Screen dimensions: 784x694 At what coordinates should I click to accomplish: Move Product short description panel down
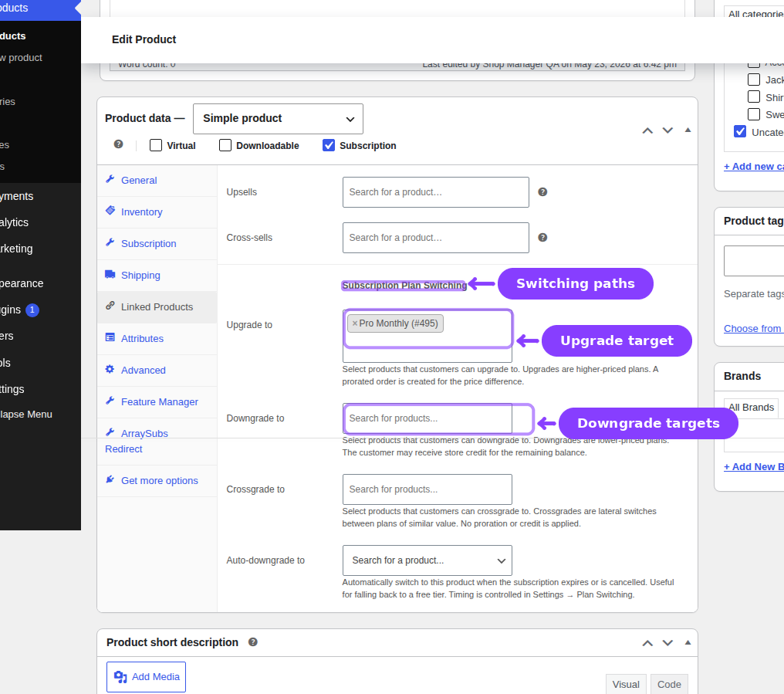667,643
